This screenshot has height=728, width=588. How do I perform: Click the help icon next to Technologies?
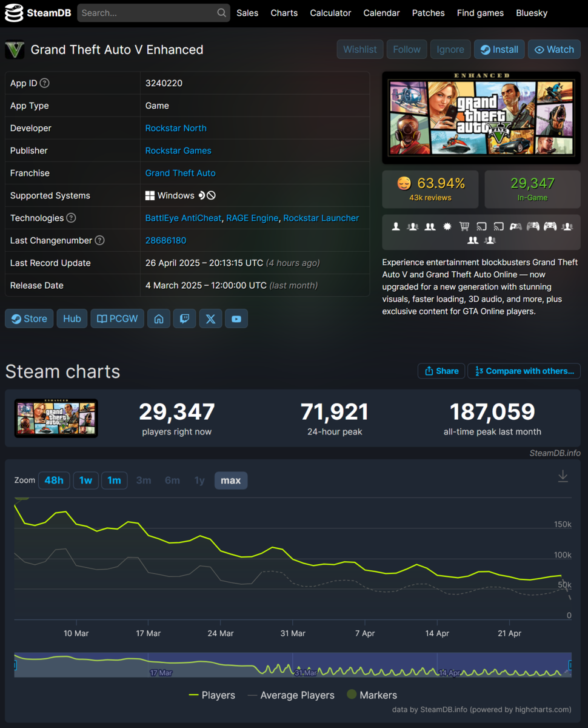(x=71, y=218)
